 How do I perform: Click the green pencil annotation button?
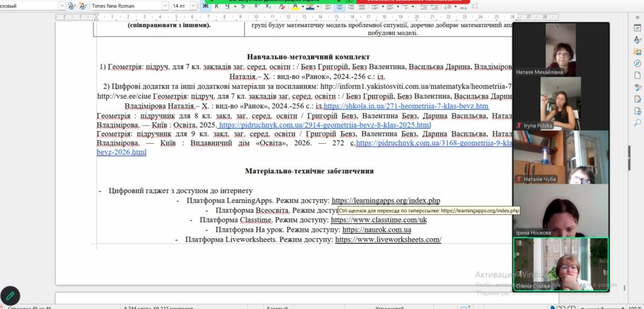(10, 295)
